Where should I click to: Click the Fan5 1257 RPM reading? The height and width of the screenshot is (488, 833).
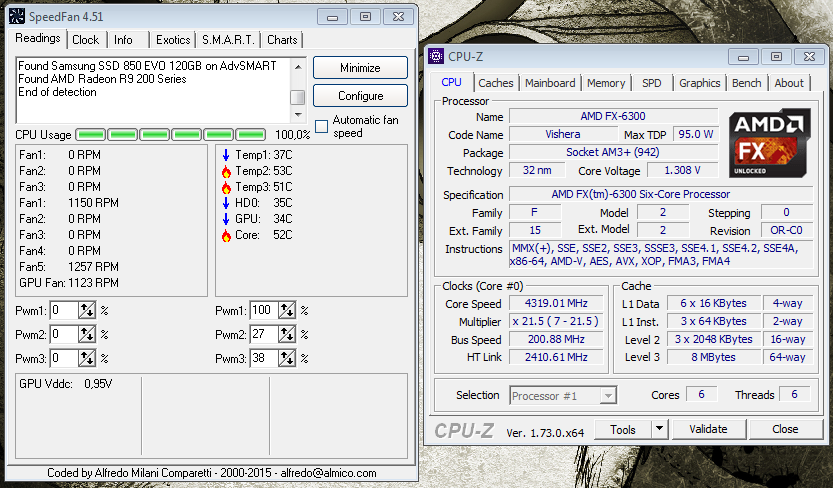click(x=69, y=267)
